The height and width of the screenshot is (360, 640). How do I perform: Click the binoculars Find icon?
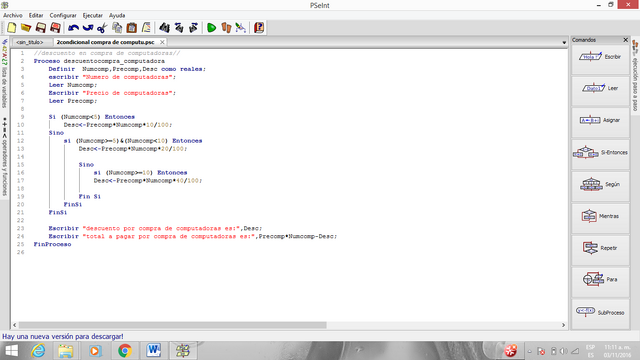pos(164,28)
